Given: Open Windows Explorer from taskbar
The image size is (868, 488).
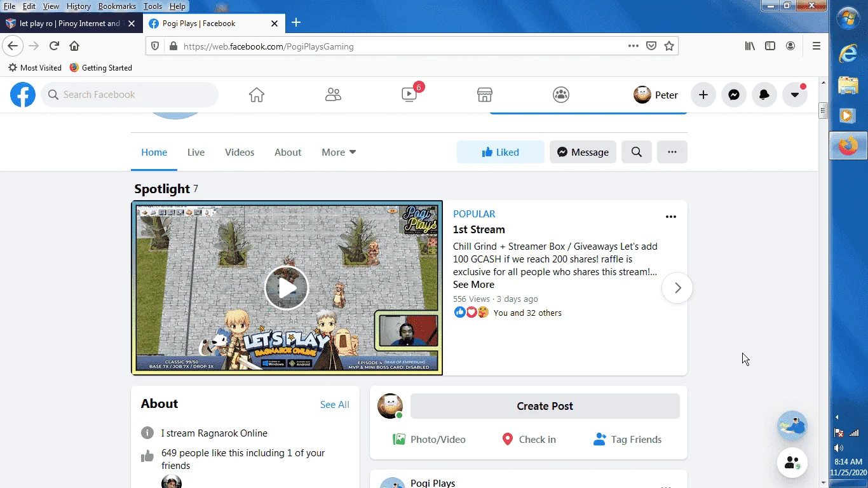Looking at the screenshot, I should coord(848,85).
